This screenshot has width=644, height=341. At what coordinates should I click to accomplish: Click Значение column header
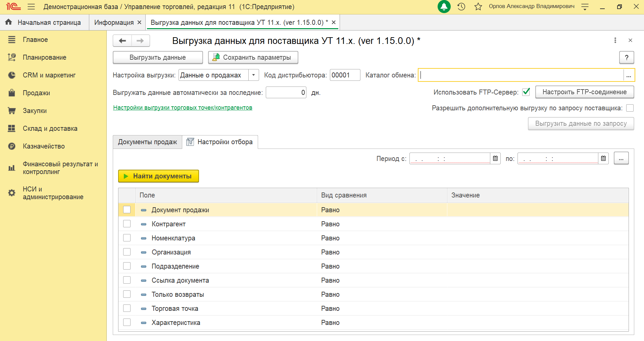pos(538,195)
